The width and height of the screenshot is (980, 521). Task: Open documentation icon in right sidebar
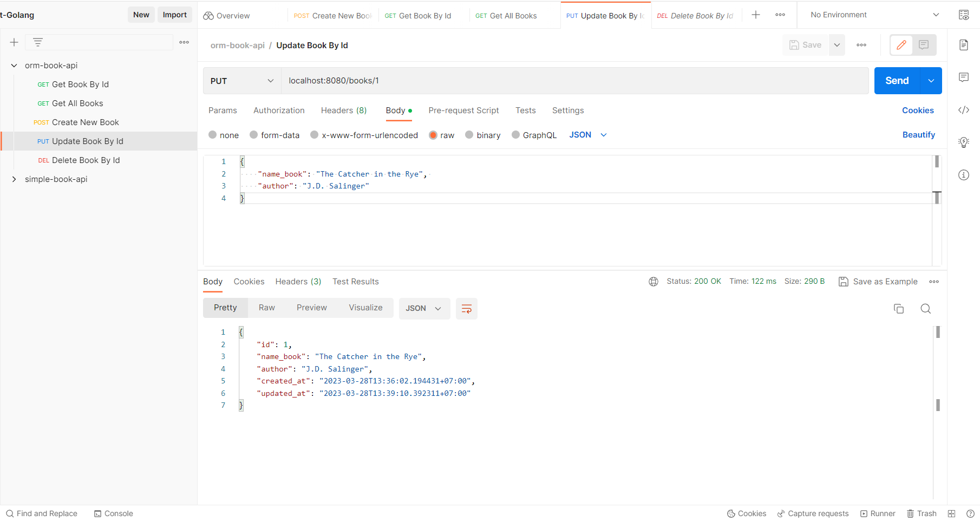click(x=964, y=45)
